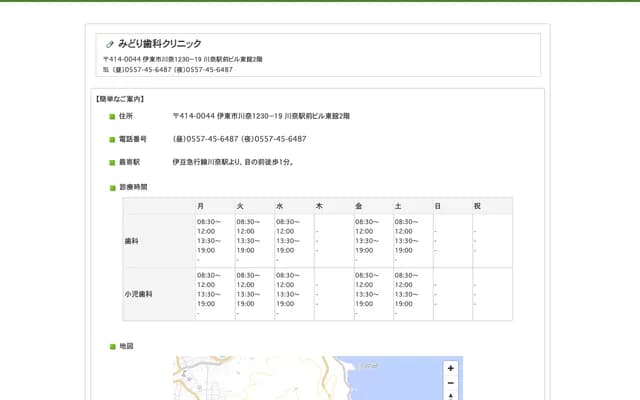Image resolution: width=640 pixels, height=400 pixels.
Task: Click the green bullet beside 地図
Action: coord(113,347)
